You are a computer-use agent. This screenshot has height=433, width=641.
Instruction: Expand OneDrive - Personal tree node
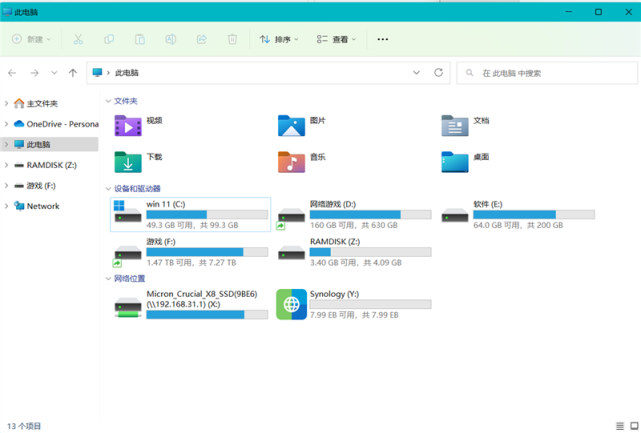coord(7,124)
